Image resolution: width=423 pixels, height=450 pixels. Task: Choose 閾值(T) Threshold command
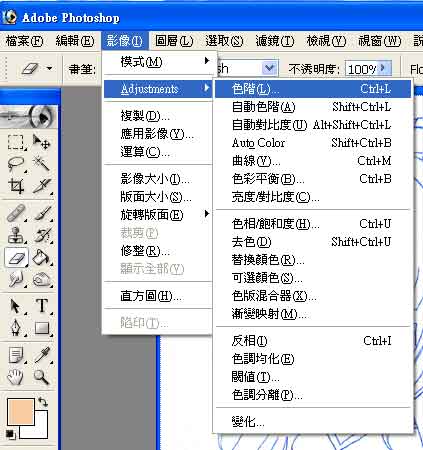[313, 377]
